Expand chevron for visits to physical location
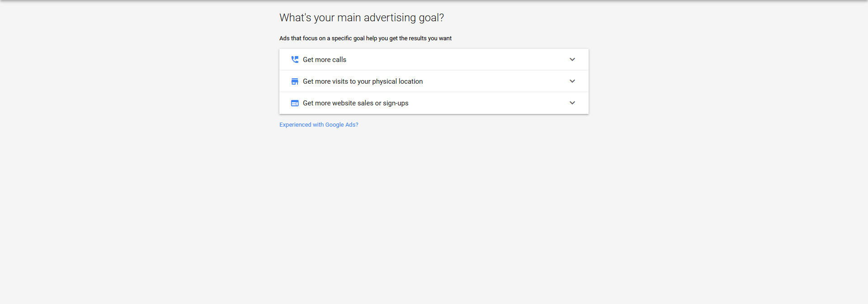Viewport: 868px width, 304px height. click(572, 81)
